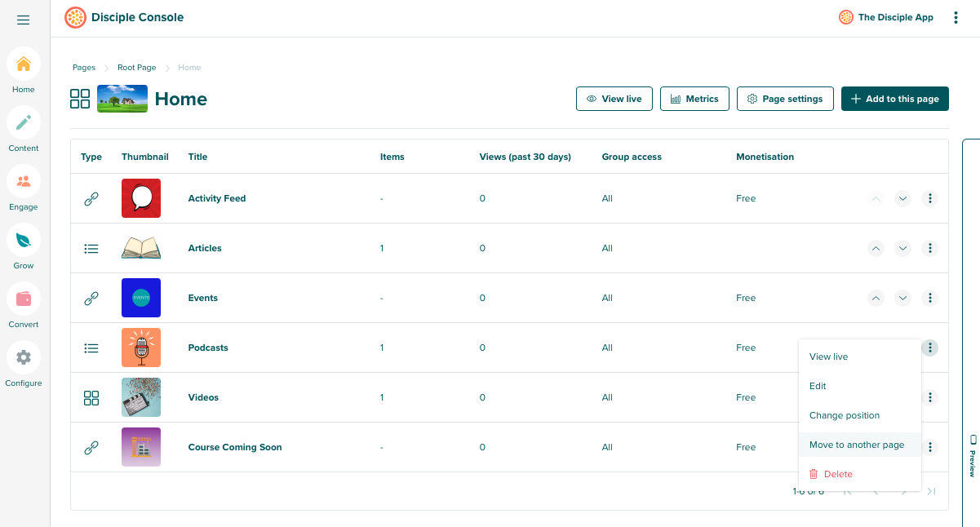Click the overflow menu next to The Disciple App
The height and width of the screenshot is (527, 980).
click(x=956, y=17)
